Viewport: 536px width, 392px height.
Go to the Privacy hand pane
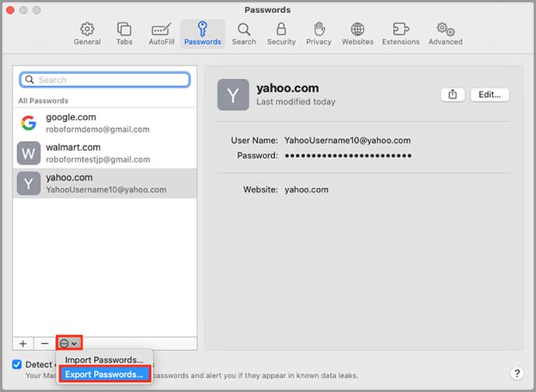coord(318,34)
